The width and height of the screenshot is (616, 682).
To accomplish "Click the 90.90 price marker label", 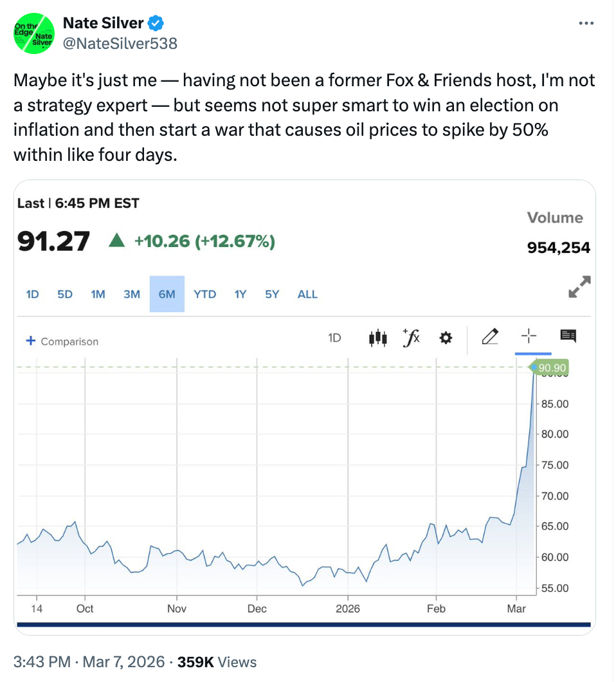I will pos(553,367).
